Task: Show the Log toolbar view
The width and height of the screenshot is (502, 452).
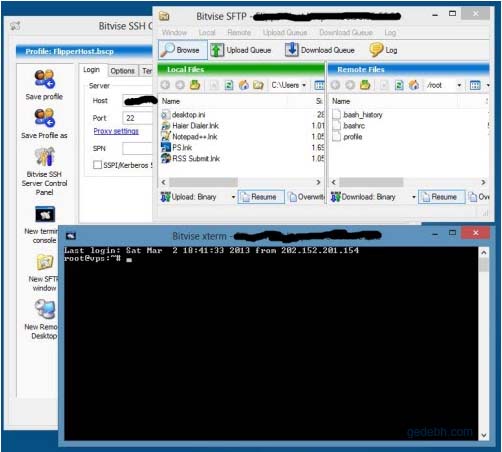Action: coord(383,50)
